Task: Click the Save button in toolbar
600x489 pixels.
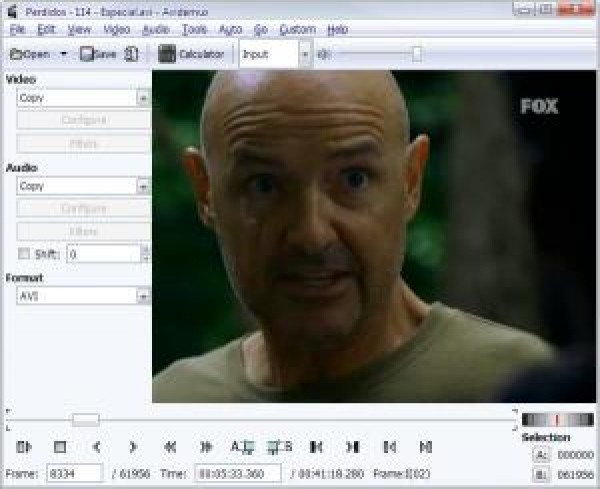Action: pos(99,54)
